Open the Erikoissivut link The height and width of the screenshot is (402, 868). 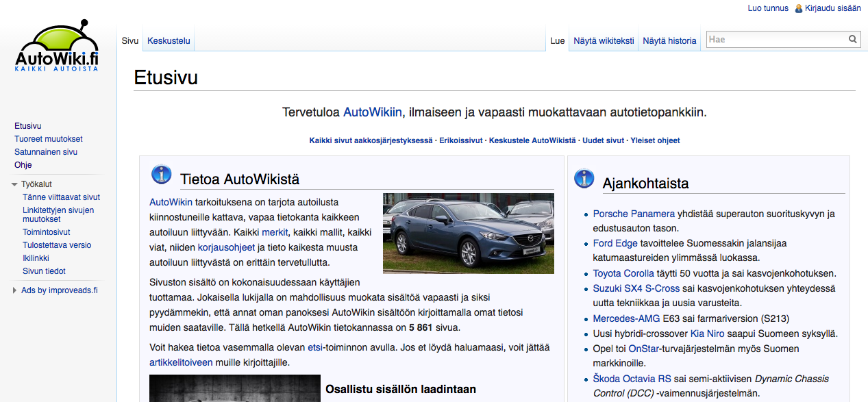pyautogui.click(x=462, y=140)
